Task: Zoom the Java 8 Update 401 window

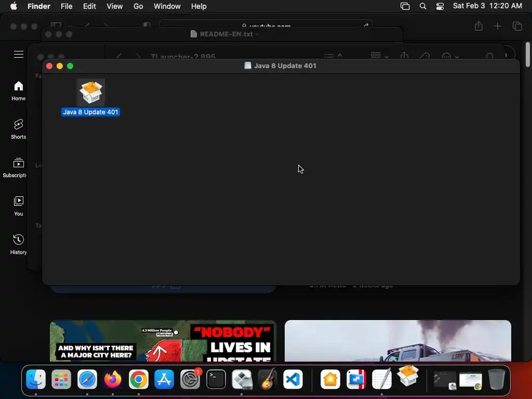Action: coord(70,66)
